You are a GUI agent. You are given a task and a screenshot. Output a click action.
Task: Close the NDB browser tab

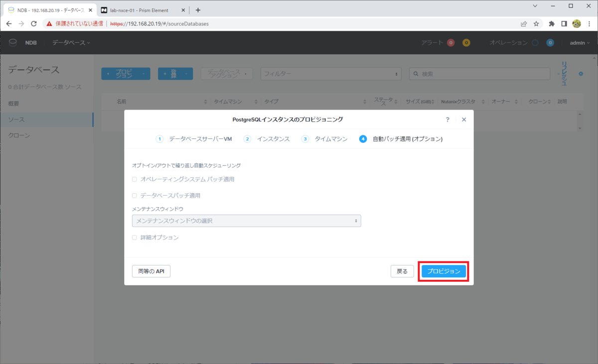pos(90,10)
